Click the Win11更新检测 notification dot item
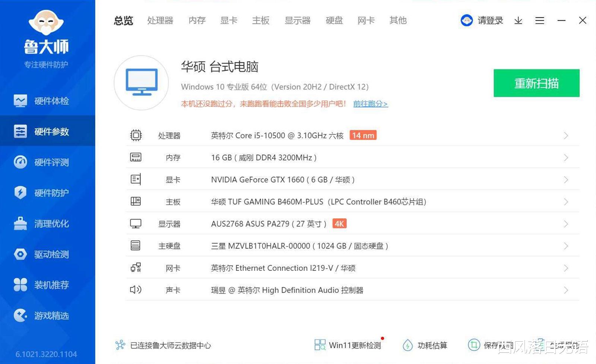 coord(355,345)
